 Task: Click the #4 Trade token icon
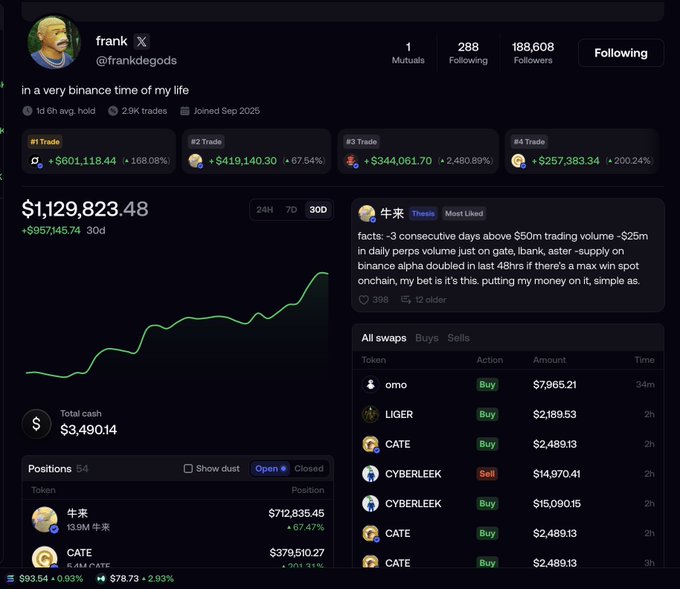(518, 161)
